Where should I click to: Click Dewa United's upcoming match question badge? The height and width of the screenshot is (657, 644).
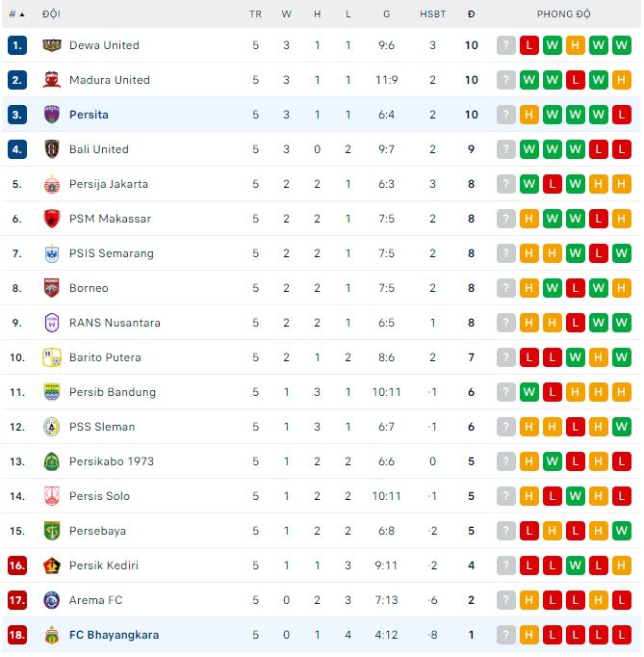(506, 45)
